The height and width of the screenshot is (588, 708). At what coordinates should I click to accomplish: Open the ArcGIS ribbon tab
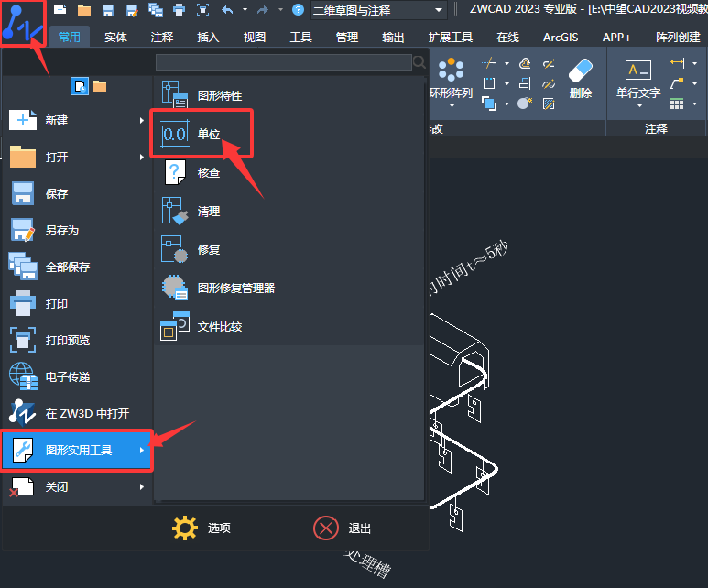point(561,37)
